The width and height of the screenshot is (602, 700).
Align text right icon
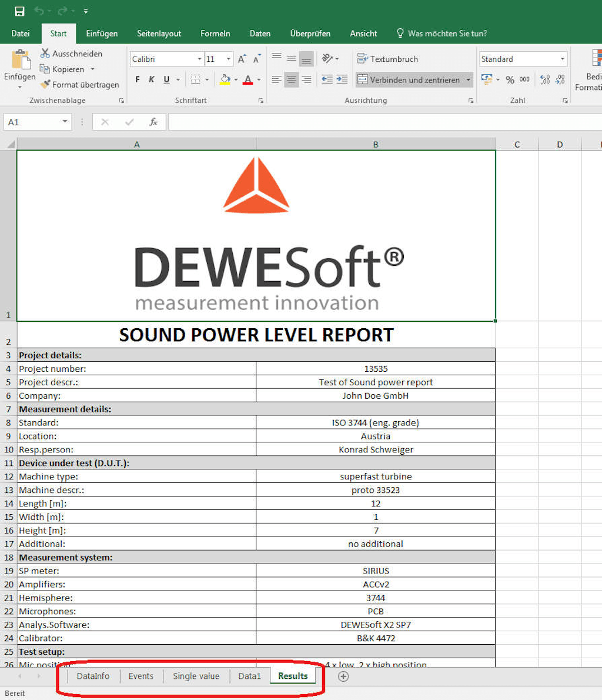[x=306, y=79]
